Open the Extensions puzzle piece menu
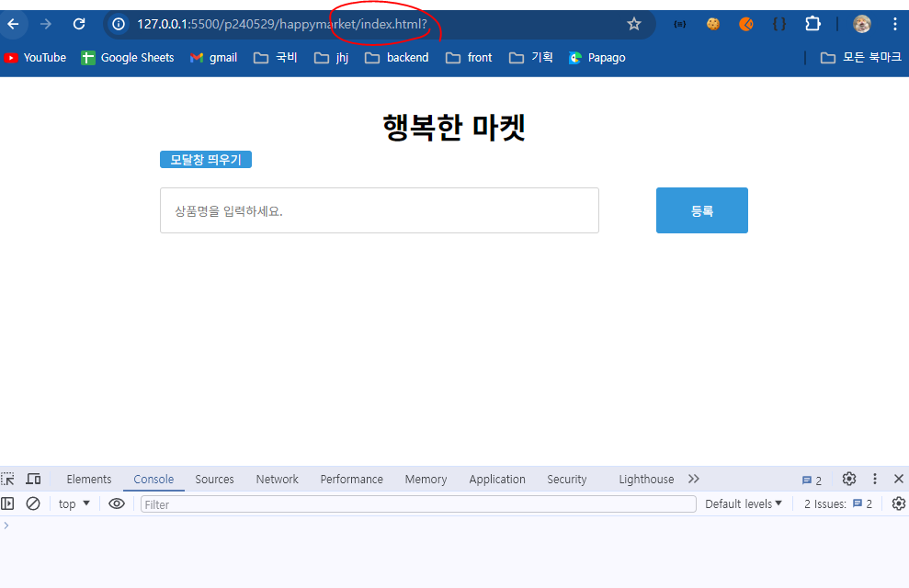 point(812,24)
